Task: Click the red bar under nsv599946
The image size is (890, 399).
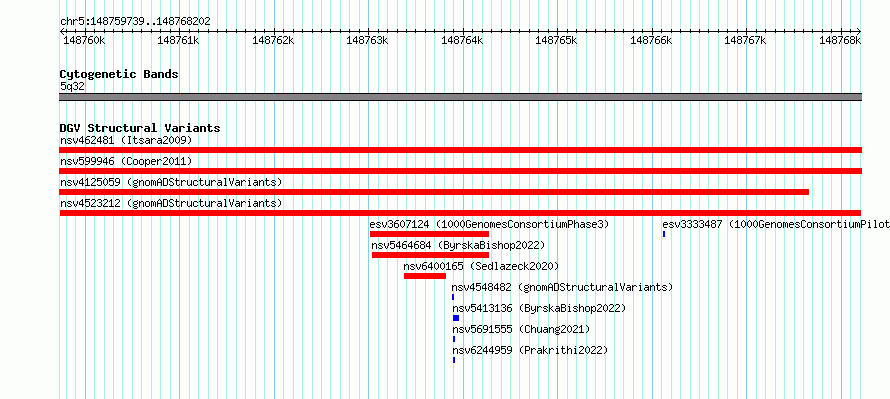Action: pos(460,171)
